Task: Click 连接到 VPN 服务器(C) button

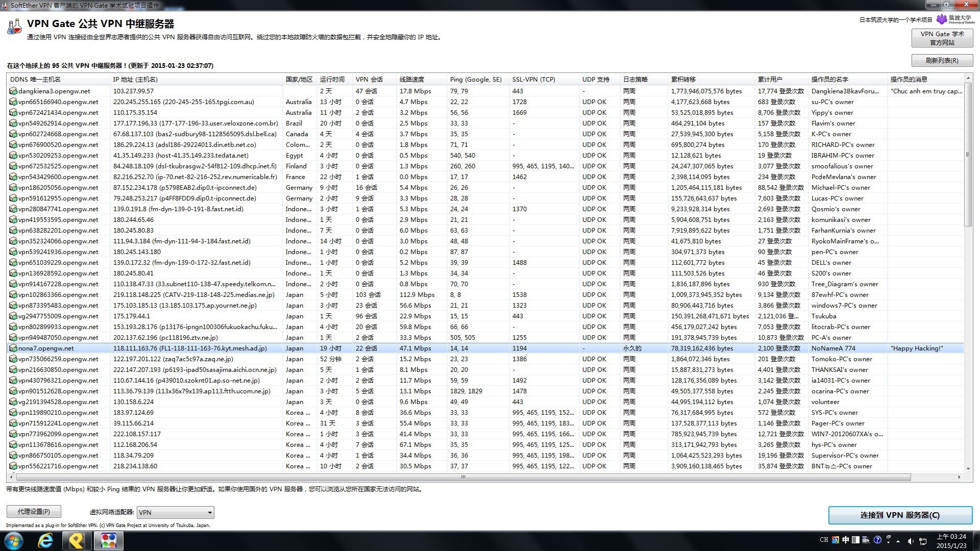Action: point(900,515)
